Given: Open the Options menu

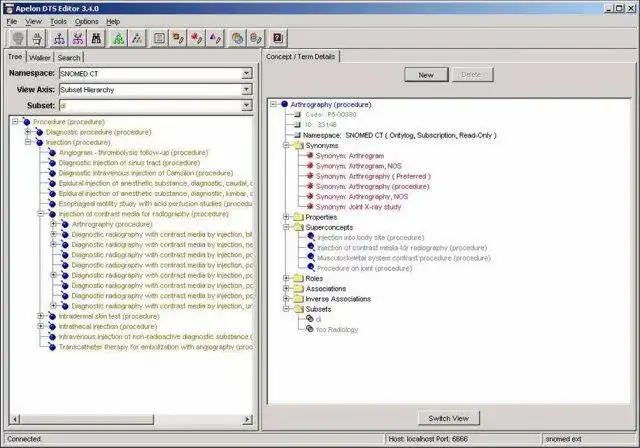Looking at the screenshot, I should coord(87,22).
